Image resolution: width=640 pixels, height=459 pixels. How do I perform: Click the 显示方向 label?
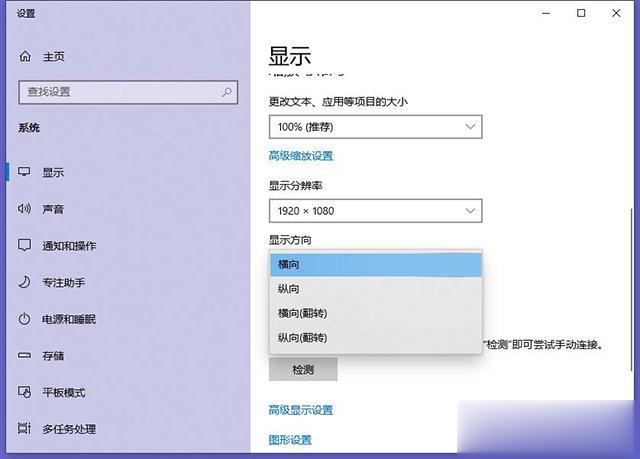pyautogui.click(x=290, y=240)
